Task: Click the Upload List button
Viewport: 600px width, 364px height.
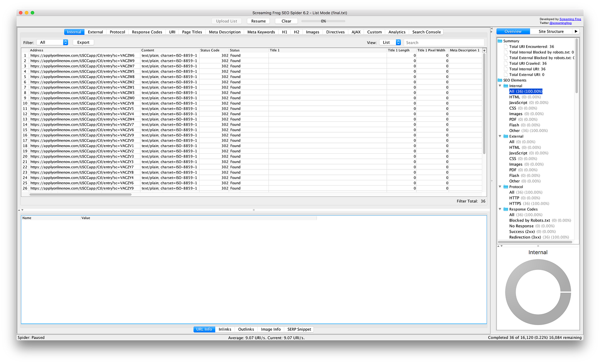Action: pos(226,21)
